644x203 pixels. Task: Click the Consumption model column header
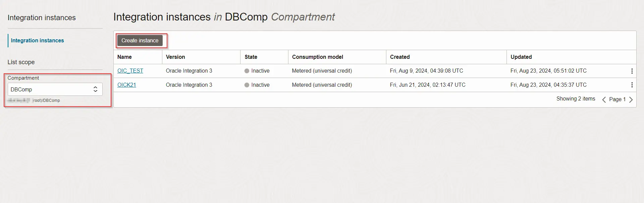tap(317, 57)
